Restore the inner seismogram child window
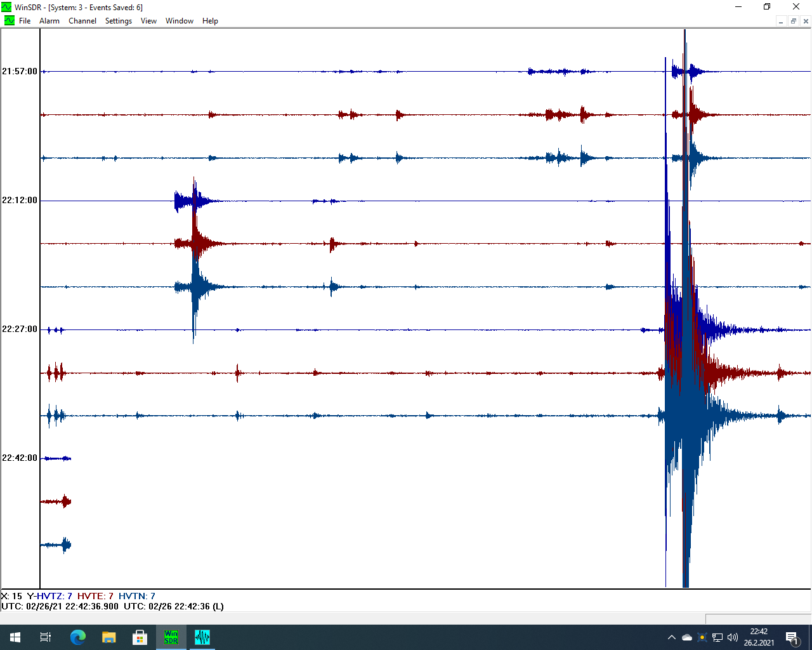Screen dimensions: 812x650 (x=793, y=21)
